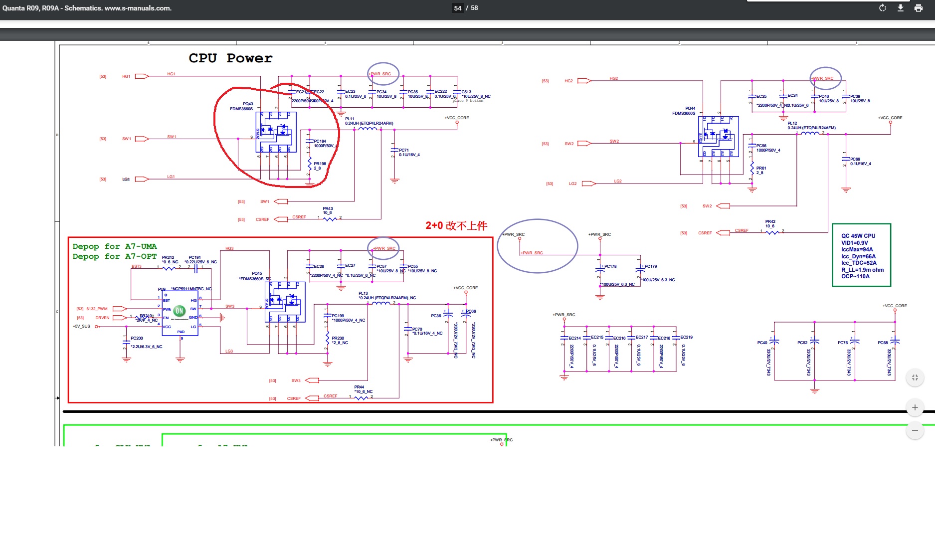Zoom in with the plus button
The image size is (935, 560).
[x=915, y=407]
